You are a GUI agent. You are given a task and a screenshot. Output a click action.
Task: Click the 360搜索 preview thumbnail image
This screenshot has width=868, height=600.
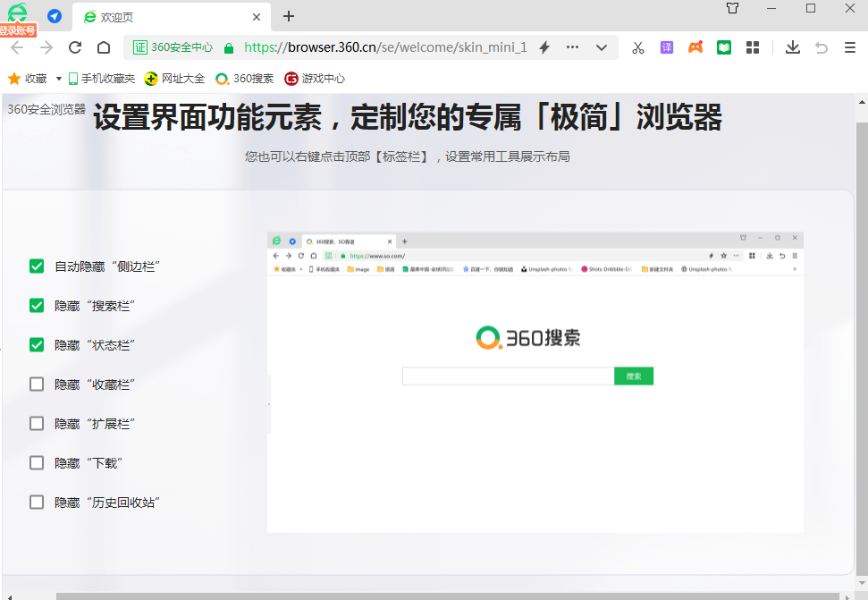[535, 383]
